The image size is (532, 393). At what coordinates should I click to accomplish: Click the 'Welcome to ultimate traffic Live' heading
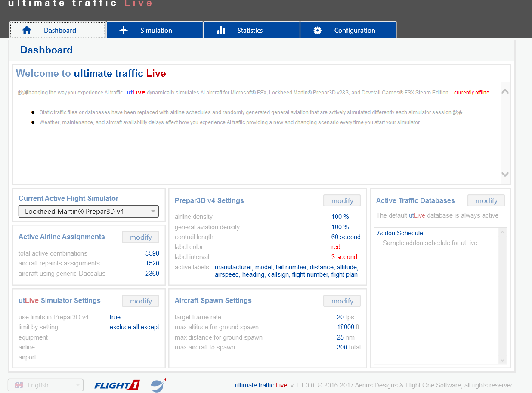[91, 73]
